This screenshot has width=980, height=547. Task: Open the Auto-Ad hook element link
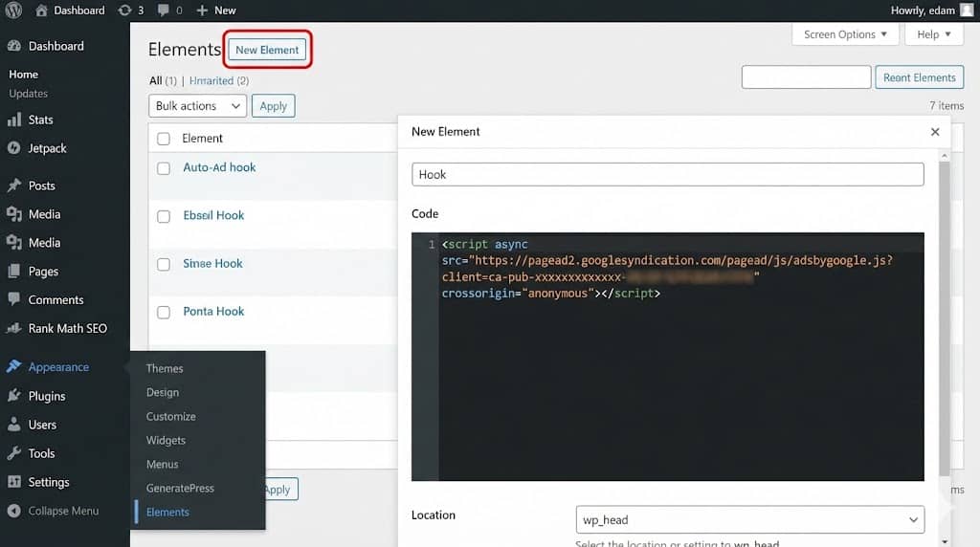(x=219, y=167)
